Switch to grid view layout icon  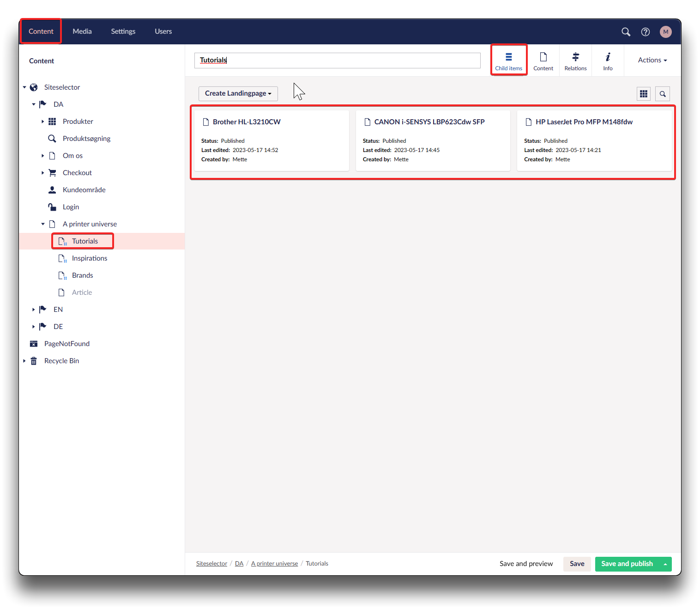[644, 94]
